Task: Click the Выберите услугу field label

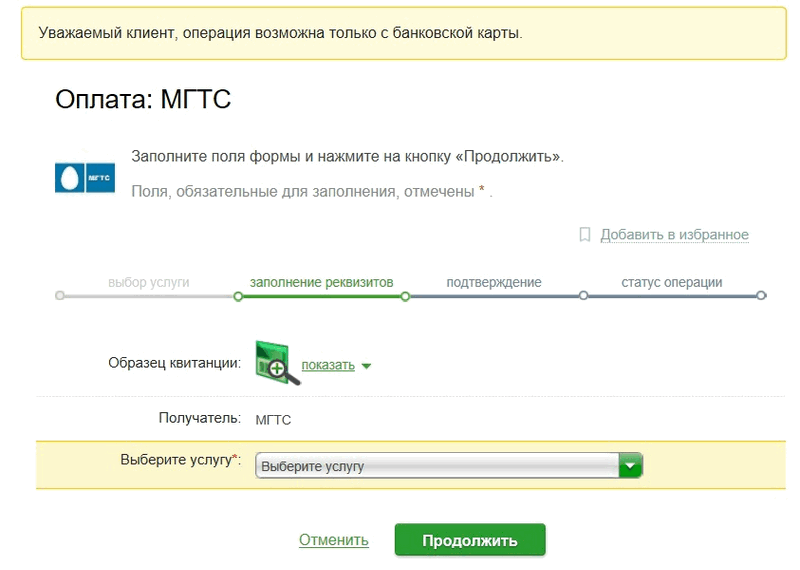Action: coord(181,460)
